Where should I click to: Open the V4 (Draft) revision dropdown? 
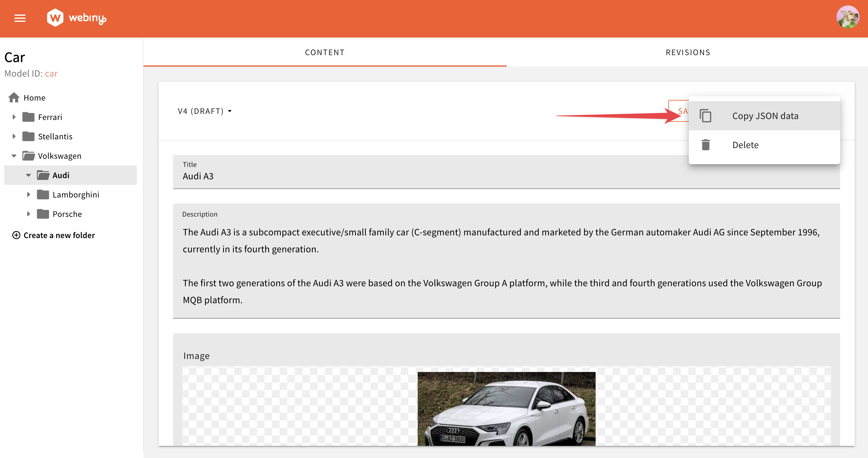click(205, 111)
